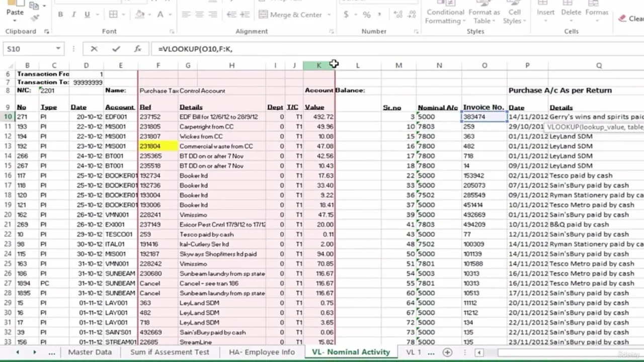Open Cell Styles gallery
Screen dimensions: 644x362
pyautogui.click(x=514, y=13)
